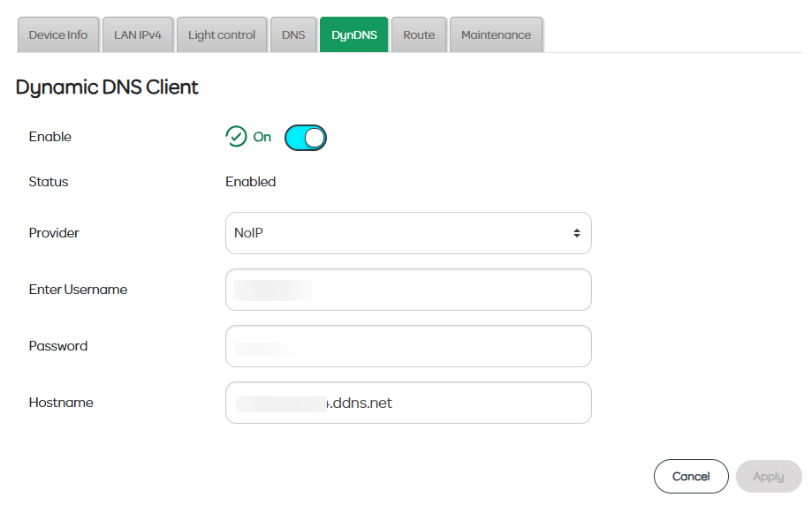Click the Enabled status text
Image resolution: width=812 pixels, height=505 pixels.
coord(251,182)
